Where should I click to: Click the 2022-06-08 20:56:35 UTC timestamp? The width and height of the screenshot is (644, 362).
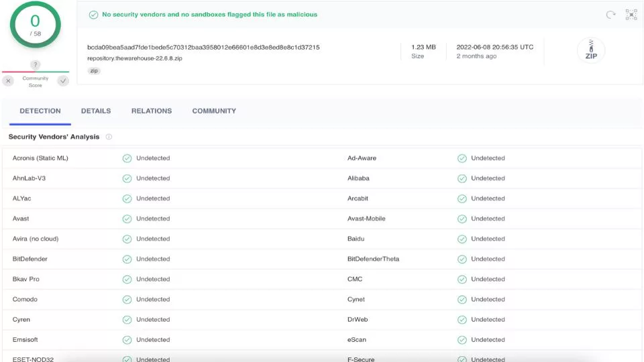[x=495, y=47]
